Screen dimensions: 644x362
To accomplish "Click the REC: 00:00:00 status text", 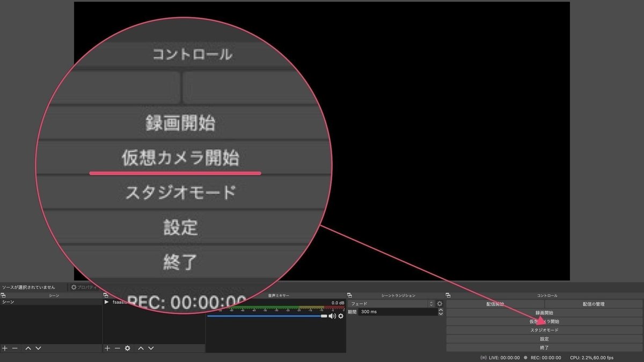I will point(547,358).
